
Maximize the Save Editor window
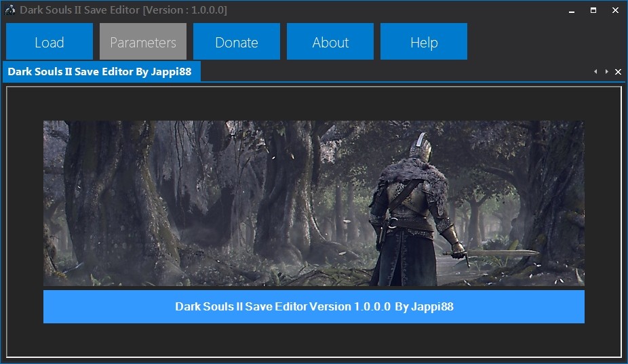point(593,10)
